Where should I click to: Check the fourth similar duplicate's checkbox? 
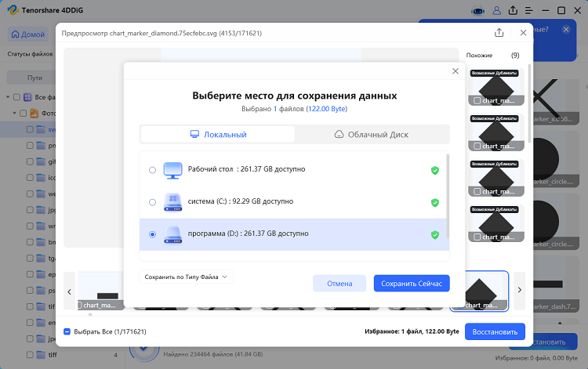[x=477, y=237]
